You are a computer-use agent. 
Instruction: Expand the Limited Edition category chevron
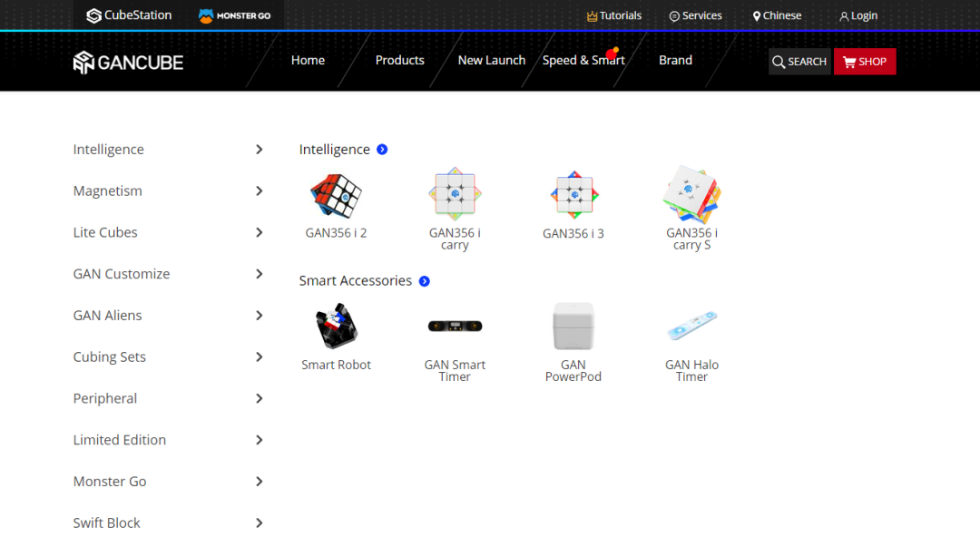point(260,440)
